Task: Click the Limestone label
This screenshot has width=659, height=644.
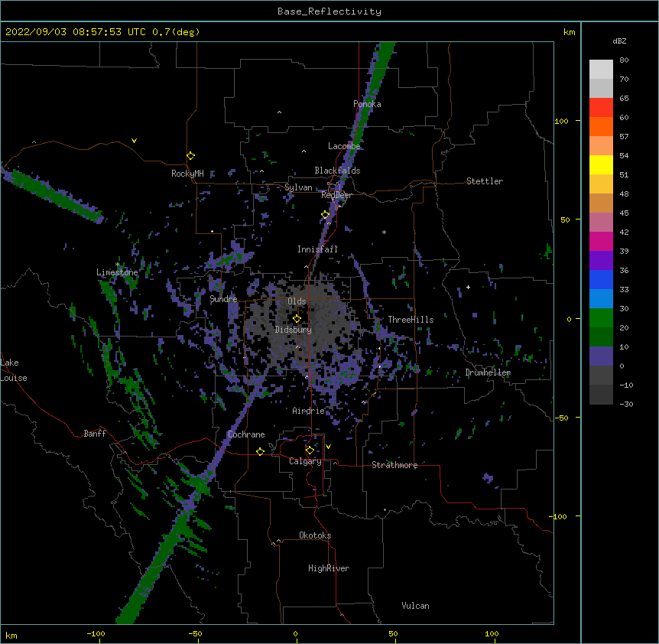Action: pyautogui.click(x=117, y=272)
